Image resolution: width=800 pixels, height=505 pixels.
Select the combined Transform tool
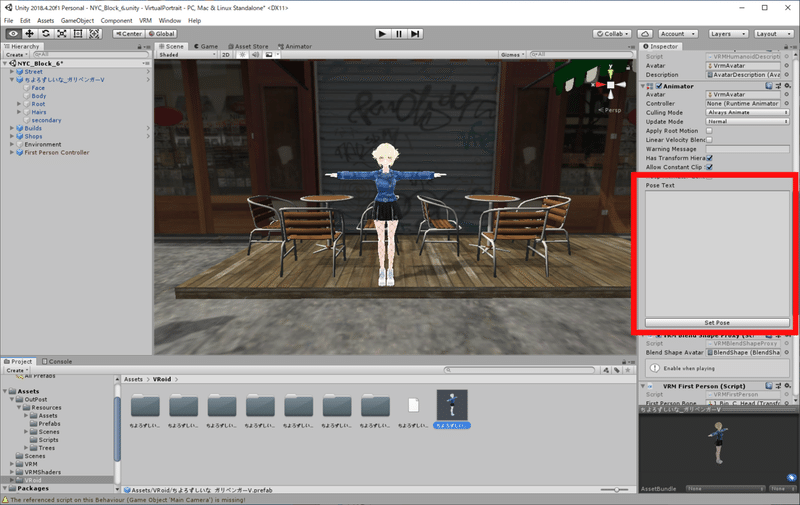pos(94,34)
